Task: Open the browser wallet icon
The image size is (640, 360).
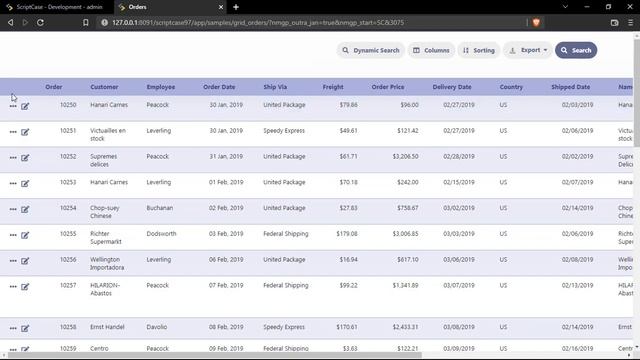Action: 615,22
